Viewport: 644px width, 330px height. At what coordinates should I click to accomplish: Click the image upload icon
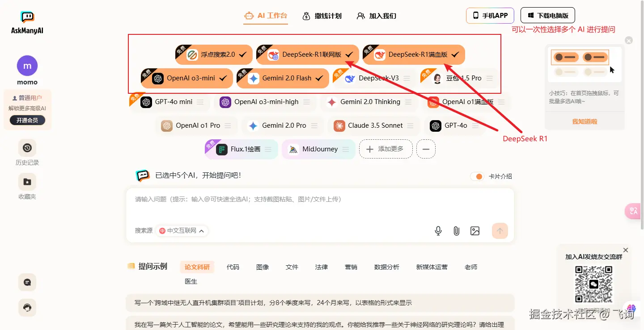475,231
